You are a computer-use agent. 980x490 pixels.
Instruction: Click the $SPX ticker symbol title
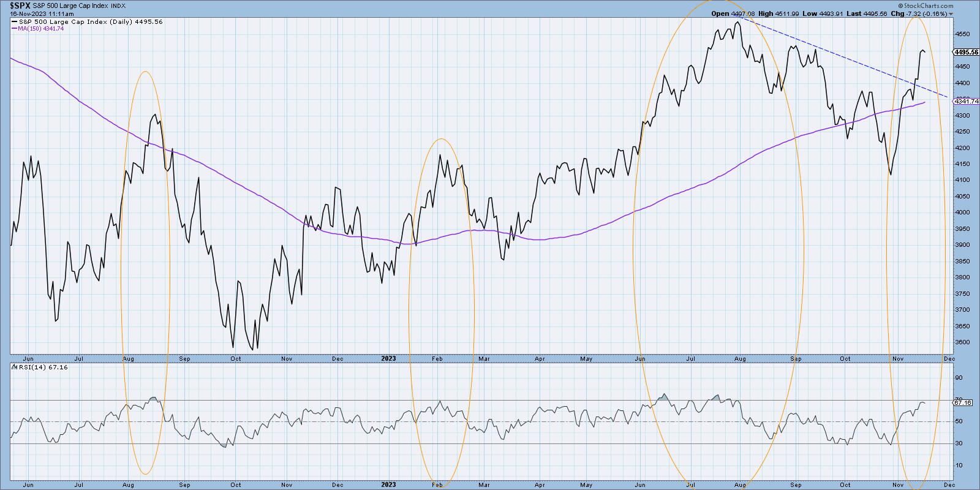20,6
